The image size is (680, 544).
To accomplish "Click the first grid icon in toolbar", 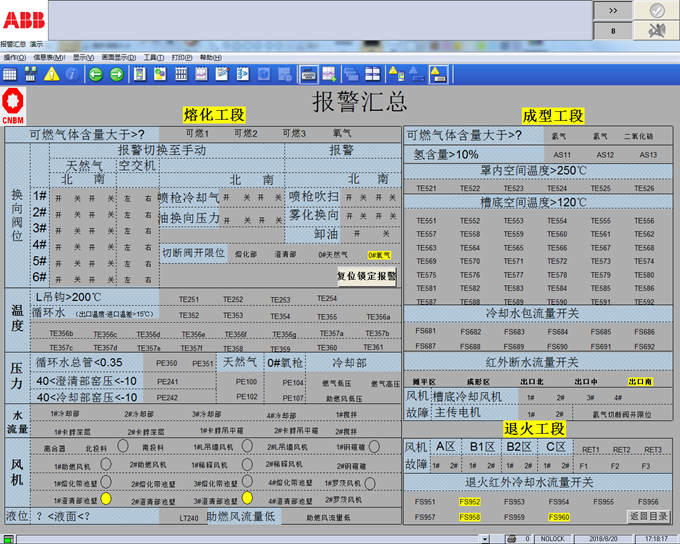I will click(9, 74).
